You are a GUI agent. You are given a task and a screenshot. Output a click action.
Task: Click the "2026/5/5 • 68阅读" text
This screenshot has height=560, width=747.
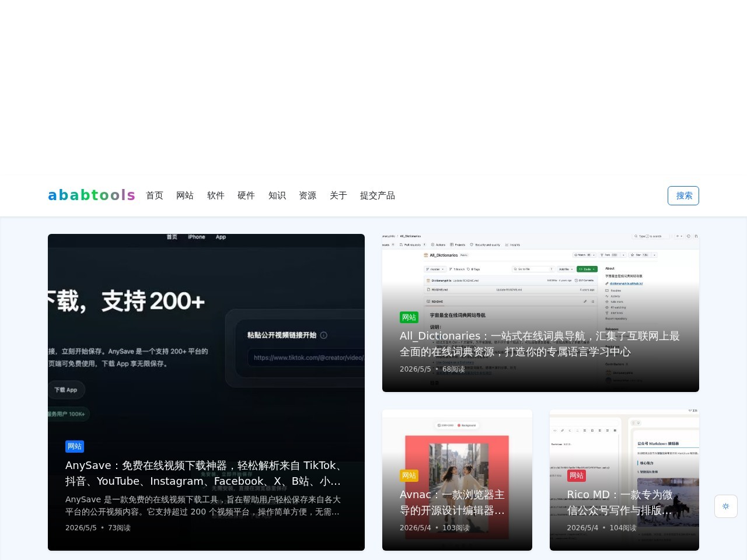coord(432,369)
